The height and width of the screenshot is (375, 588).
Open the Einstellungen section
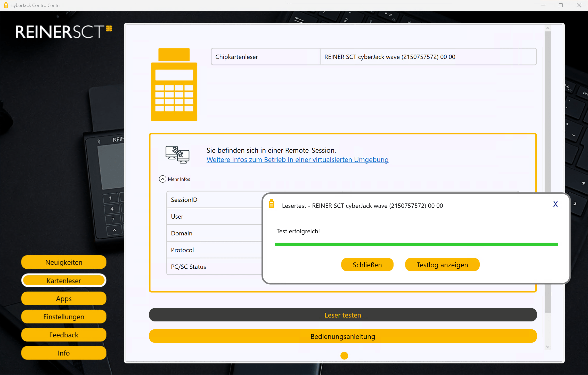(x=64, y=317)
